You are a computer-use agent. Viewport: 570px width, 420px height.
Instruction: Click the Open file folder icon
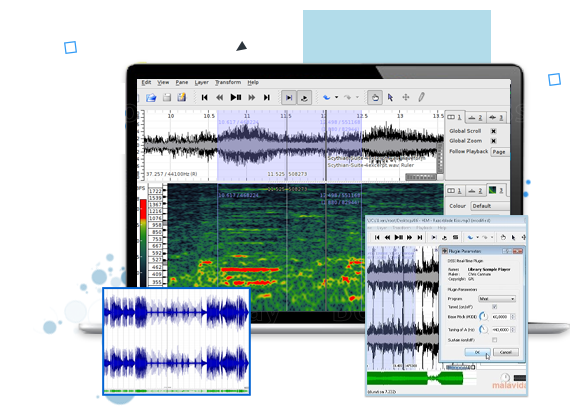point(151,97)
